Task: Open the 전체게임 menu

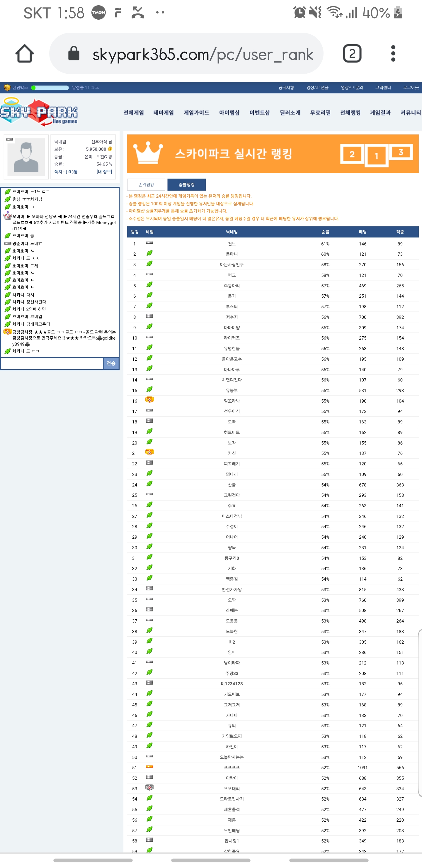Action: click(x=133, y=113)
